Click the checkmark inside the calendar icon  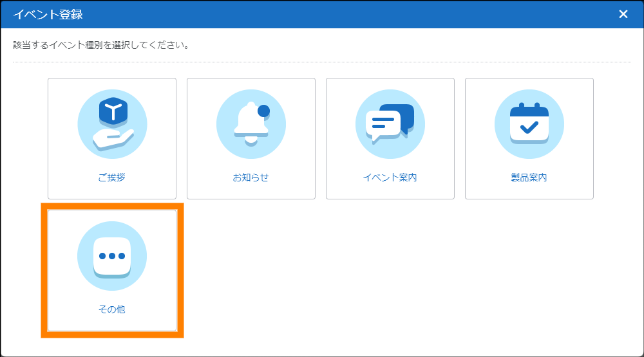point(529,127)
